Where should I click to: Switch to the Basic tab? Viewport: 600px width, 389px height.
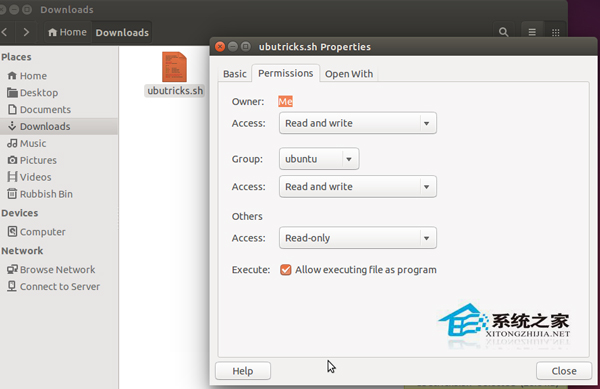(235, 74)
